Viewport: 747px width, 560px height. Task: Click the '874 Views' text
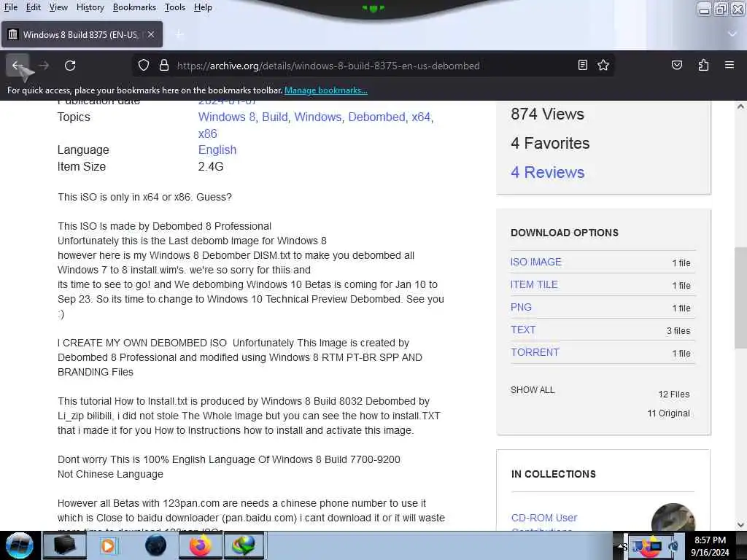pyautogui.click(x=547, y=114)
